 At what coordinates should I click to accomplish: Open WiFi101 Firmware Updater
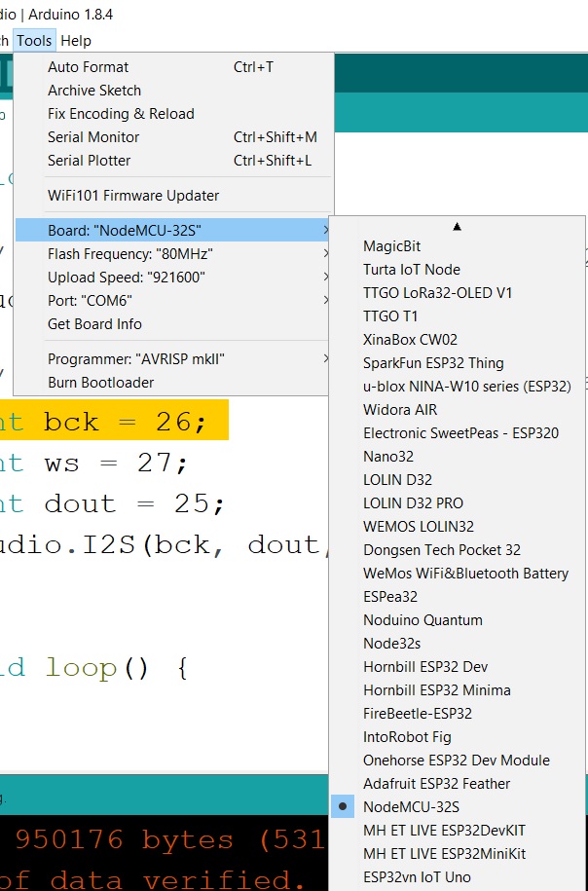(x=172, y=196)
